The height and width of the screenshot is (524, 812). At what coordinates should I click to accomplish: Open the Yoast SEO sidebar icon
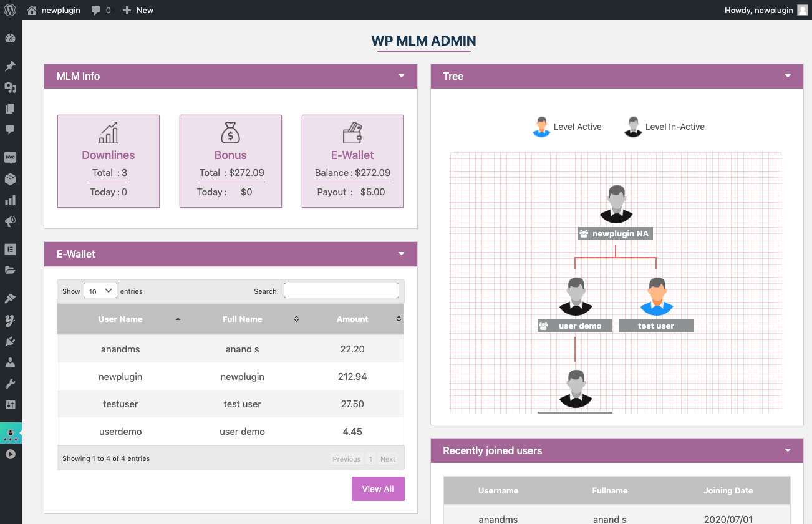click(10, 319)
